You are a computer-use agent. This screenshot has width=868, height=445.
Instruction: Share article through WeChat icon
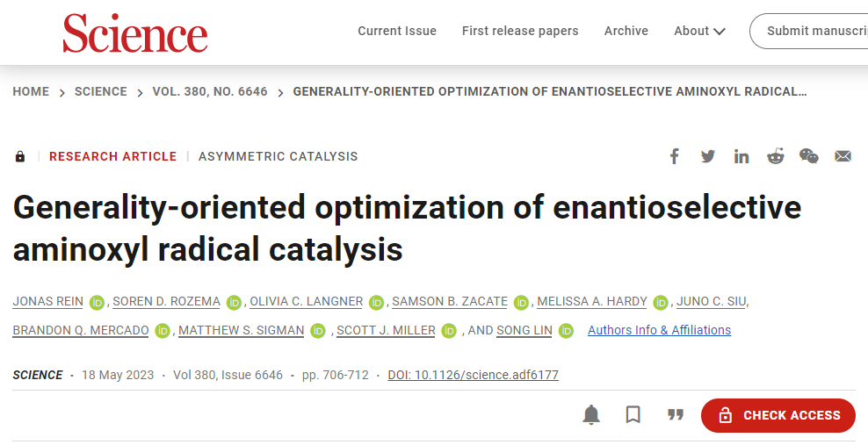pos(809,156)
